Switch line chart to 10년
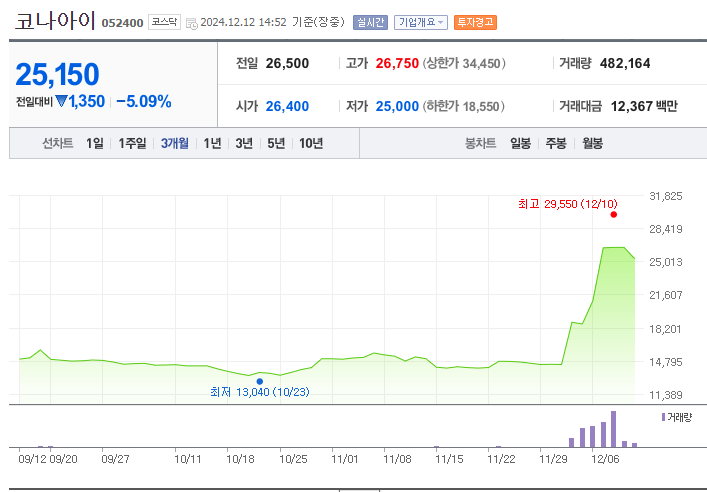The width and height of the screenshot is (707, 492). pyautogui.click(x=311, y=143)
